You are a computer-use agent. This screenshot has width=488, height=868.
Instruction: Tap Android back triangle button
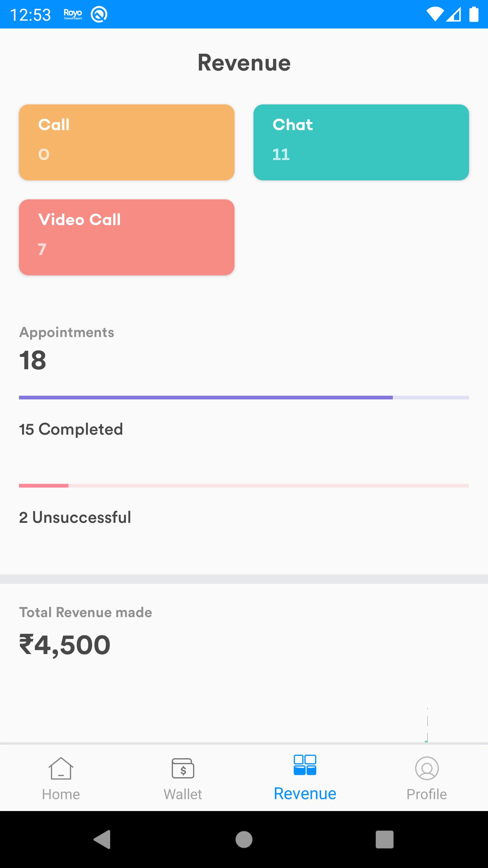[102, 840]
